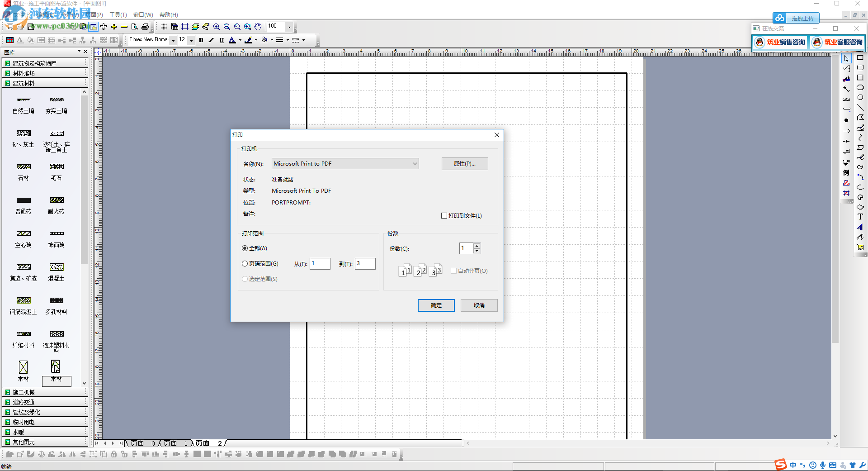Expand the 建筑物及构筑物库 category
The height and width of the screenshot is (471, 868).
tap(45, 63)
